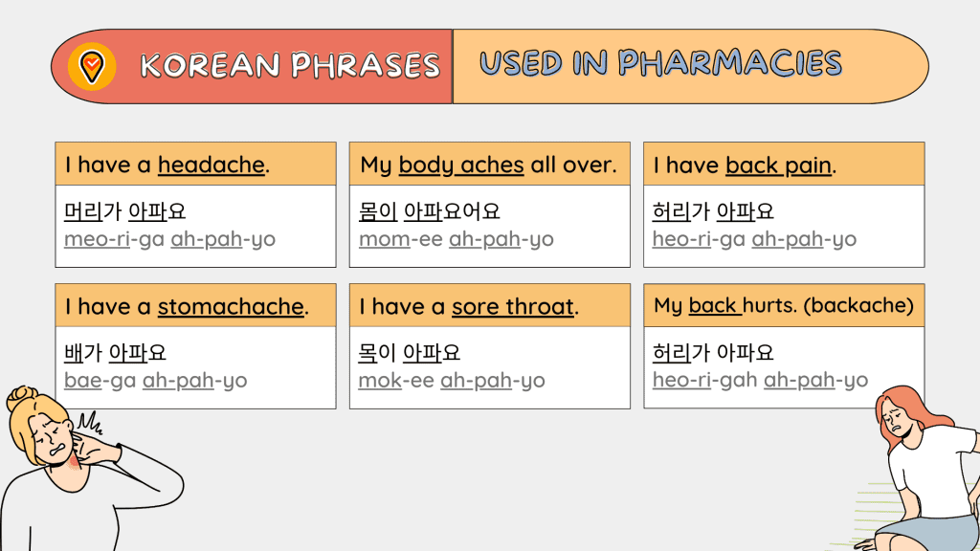Click the underlined "back pain" text

pyautogui.click(x=778, y=165)
